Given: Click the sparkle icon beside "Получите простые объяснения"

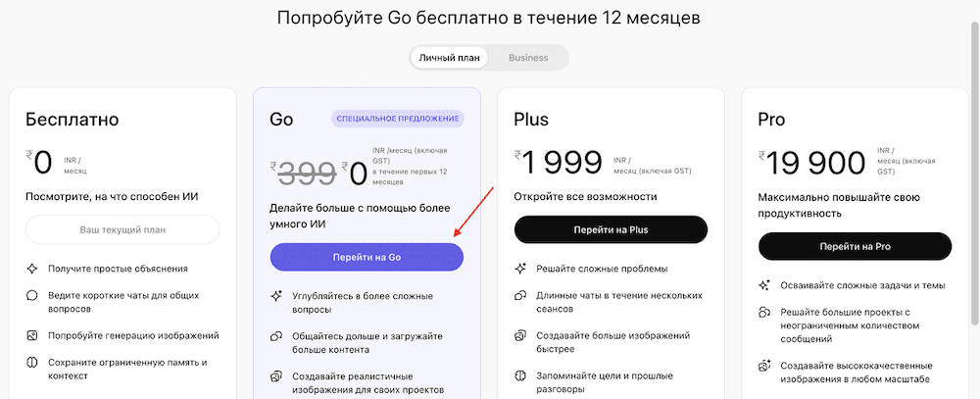Looking at the screenshot, I should click(x=32, y=268).
